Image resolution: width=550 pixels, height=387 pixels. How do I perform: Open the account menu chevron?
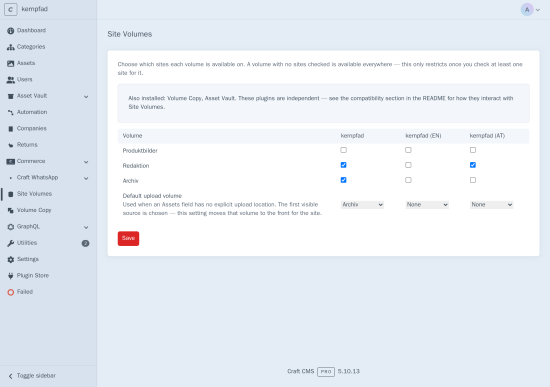[x=538, y=10]
